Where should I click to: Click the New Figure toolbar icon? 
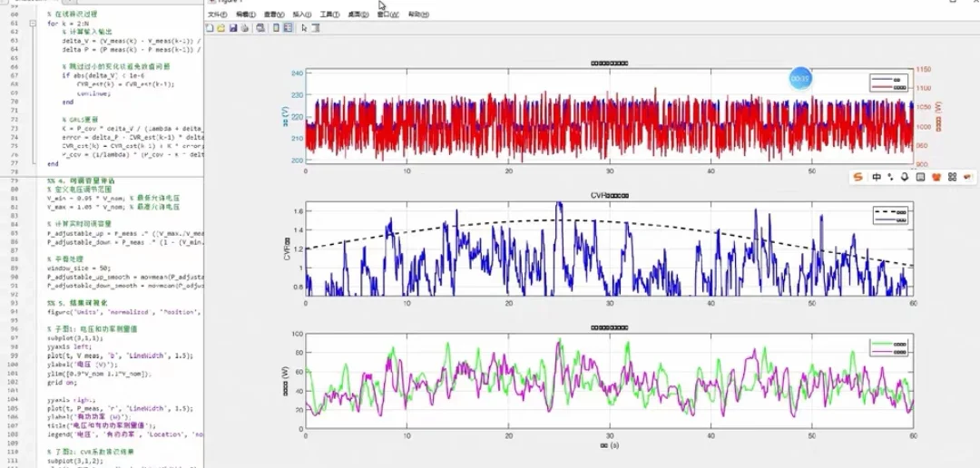coord(210,28)
